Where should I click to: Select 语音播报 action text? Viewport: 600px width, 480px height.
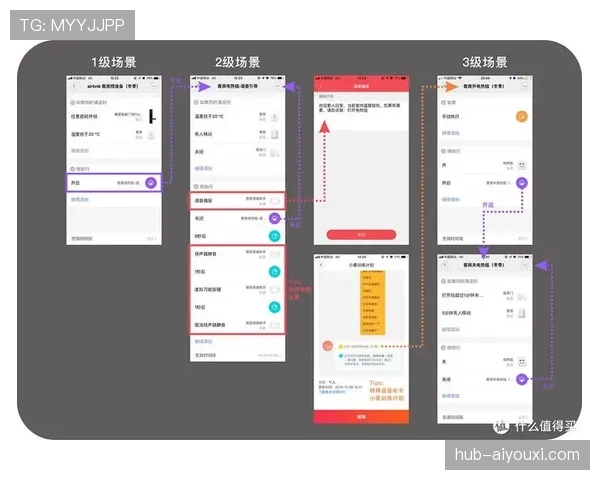pos(203,201)
